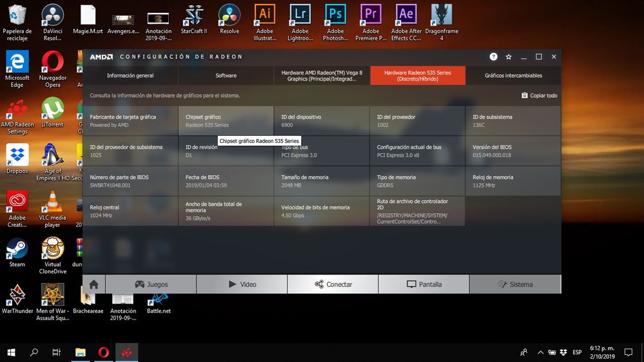Select Virtual CloneDrive desktop icon
The width and height of the screenshot is (644, 362).
53,256
